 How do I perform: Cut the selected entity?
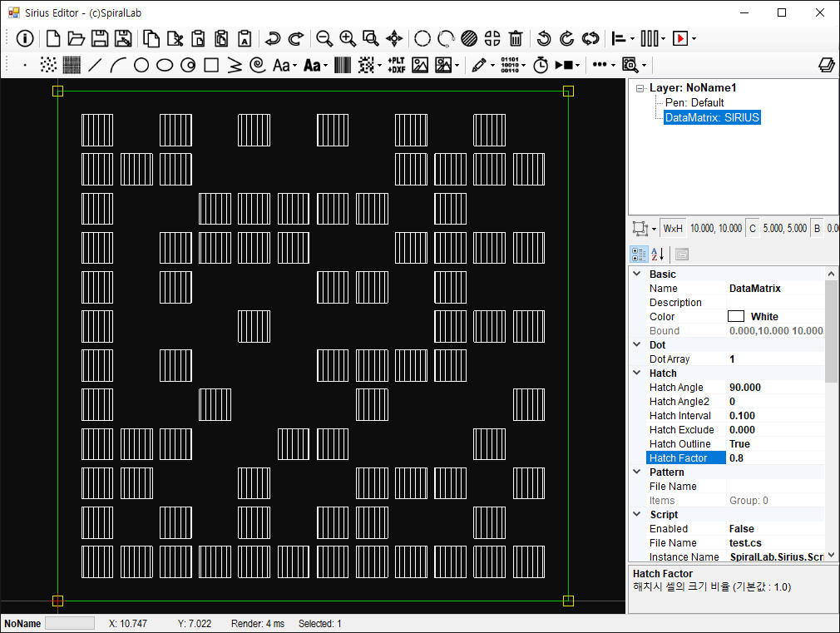pyautogui.click(x=175, y=38)
